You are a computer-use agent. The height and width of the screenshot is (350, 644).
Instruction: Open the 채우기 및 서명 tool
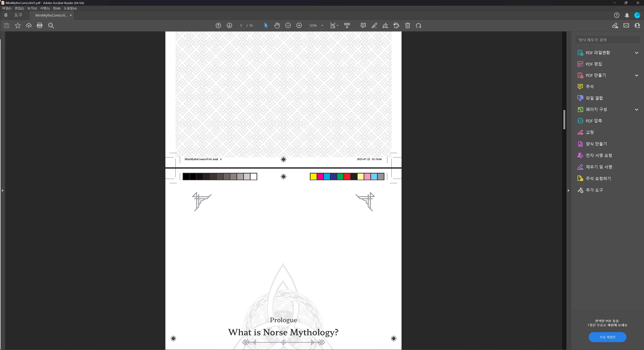pos(598,167)
